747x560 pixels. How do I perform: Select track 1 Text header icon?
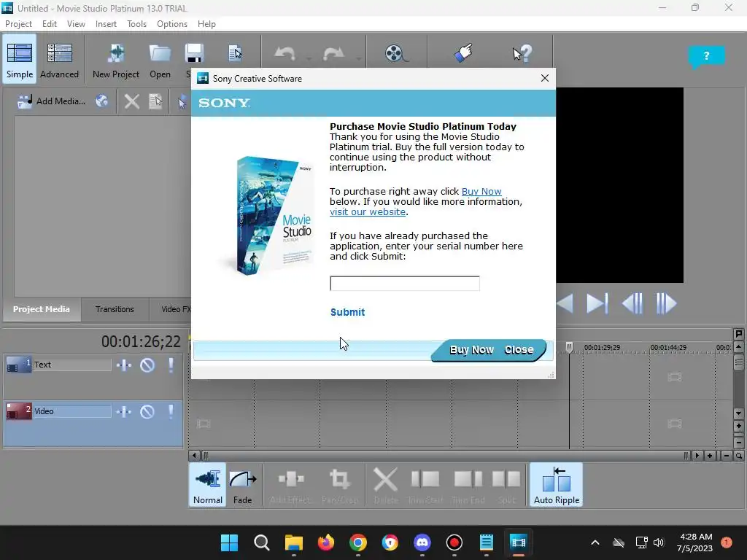pyautogui.click(x=18, y=365)
